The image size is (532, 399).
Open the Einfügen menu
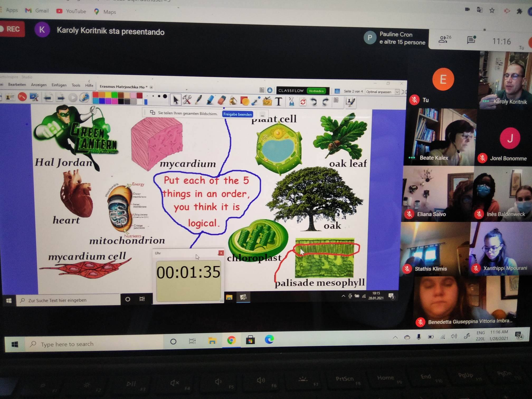pos(59,85)
